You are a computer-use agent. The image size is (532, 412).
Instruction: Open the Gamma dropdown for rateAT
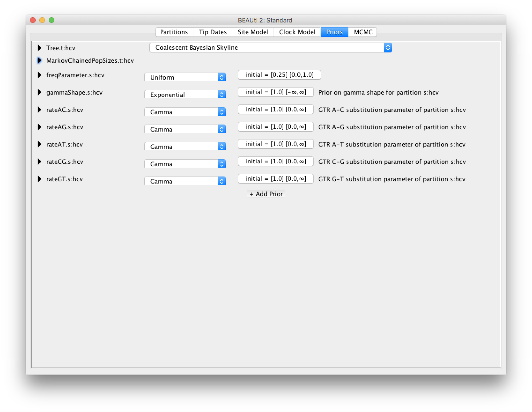[x=185, y=146]
